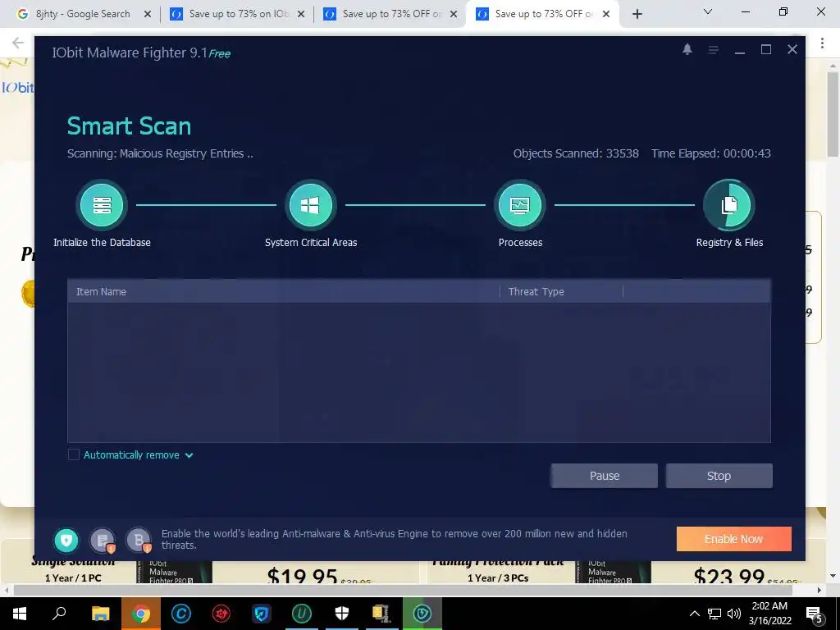Click the $19.95 price on the webpage

tap(302, 575)
